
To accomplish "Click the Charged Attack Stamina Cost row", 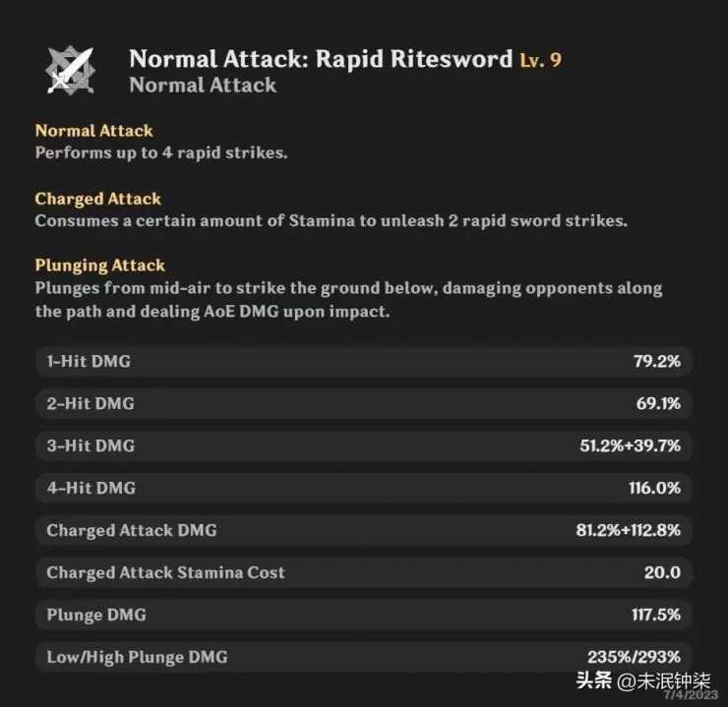I will (x=364, y=572).
